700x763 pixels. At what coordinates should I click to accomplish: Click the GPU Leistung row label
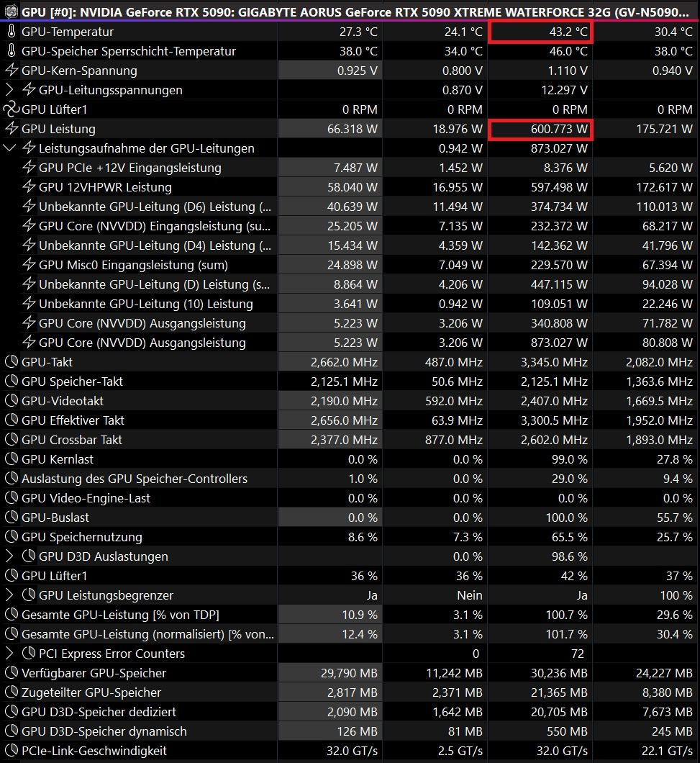pyautogui.click(x=58, y=129)
